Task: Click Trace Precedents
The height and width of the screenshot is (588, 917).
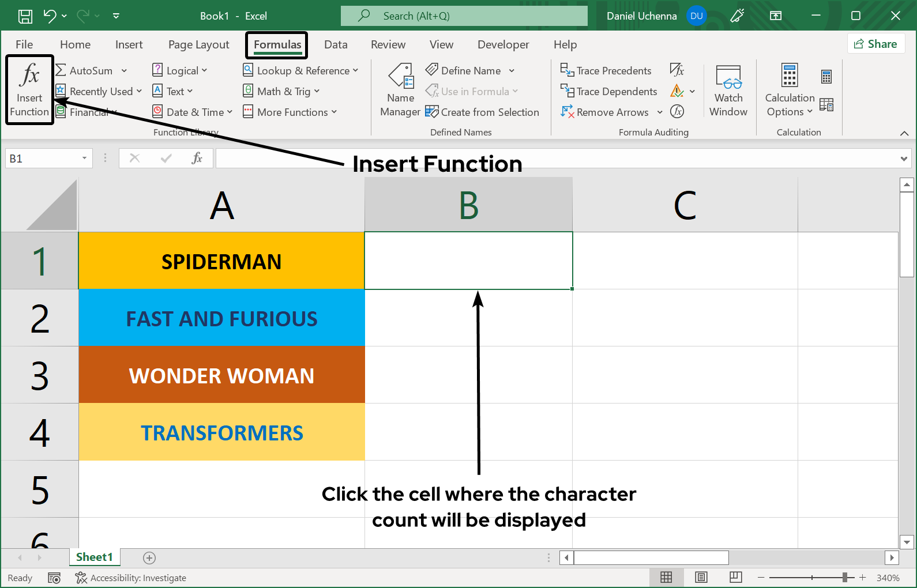Action: 606,71
